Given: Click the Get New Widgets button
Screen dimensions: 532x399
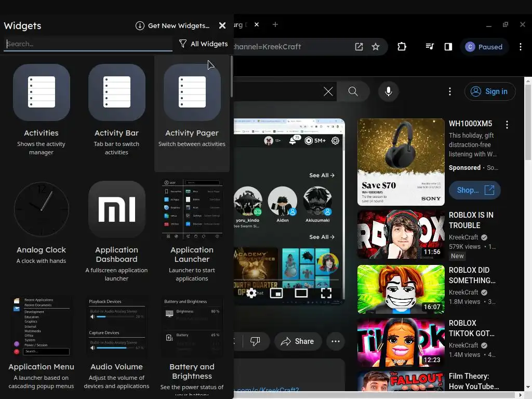Looking at the screenshot, I should tap(172, 26).
